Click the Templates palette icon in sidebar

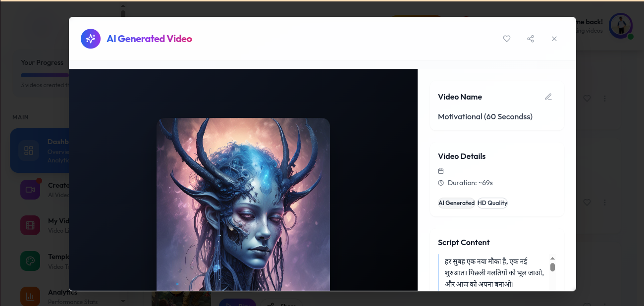30,261
